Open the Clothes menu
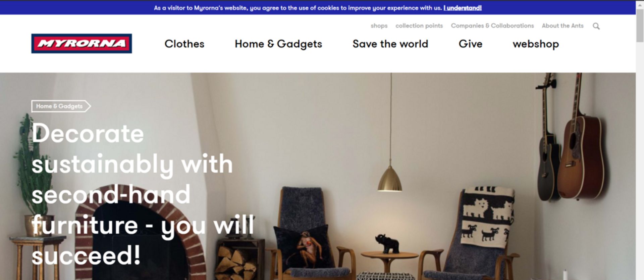The height and width of the screenshot is (280, 644). click(184, 44)
